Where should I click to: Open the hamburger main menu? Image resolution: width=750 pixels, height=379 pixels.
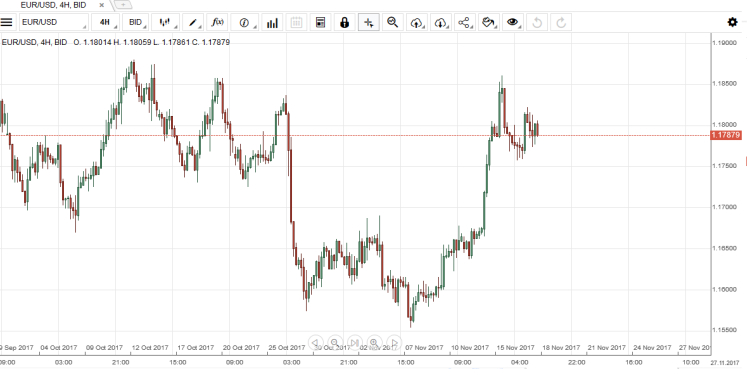tap(7, 22)
